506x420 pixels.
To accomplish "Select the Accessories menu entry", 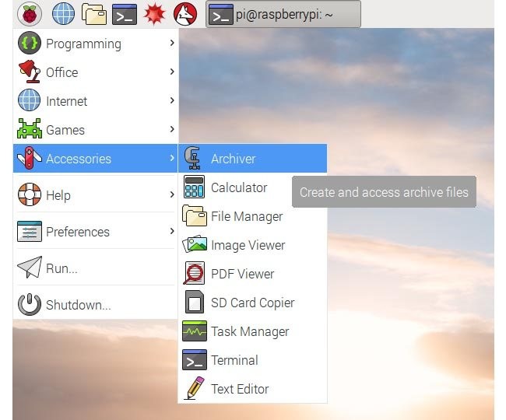I will [x=96, y=158].
